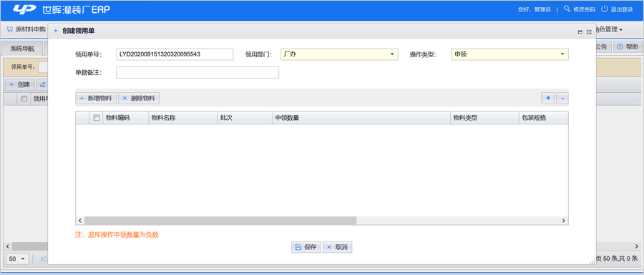
Task: Click the minus row button
Action: point(562,99)
